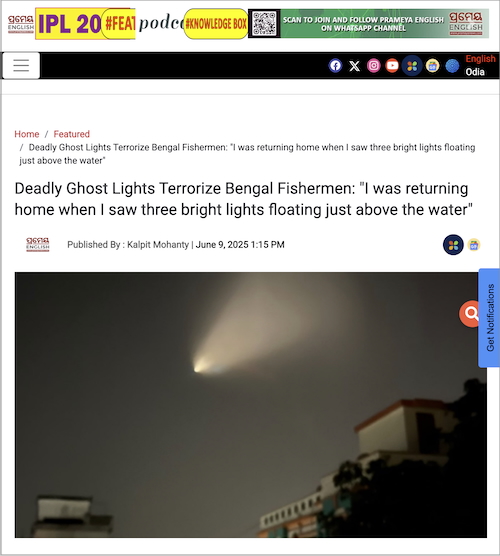The width and height of the screenshot is (500, 556).
Task: Click the IPL 20 yellow banner
Action: (x=69, y=24)
